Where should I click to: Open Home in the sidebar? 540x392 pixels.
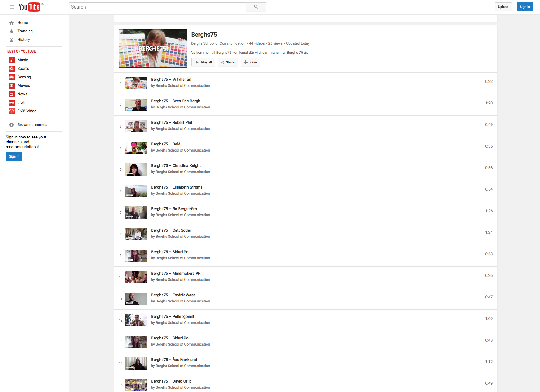[x=23, y=23]
